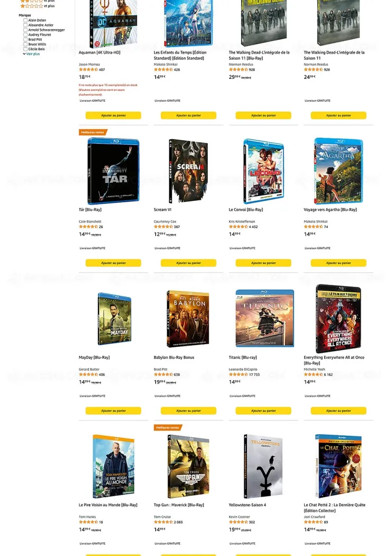Click the star rating under Babylon
This screenshot has width=392, height=556.
point(163,374)
